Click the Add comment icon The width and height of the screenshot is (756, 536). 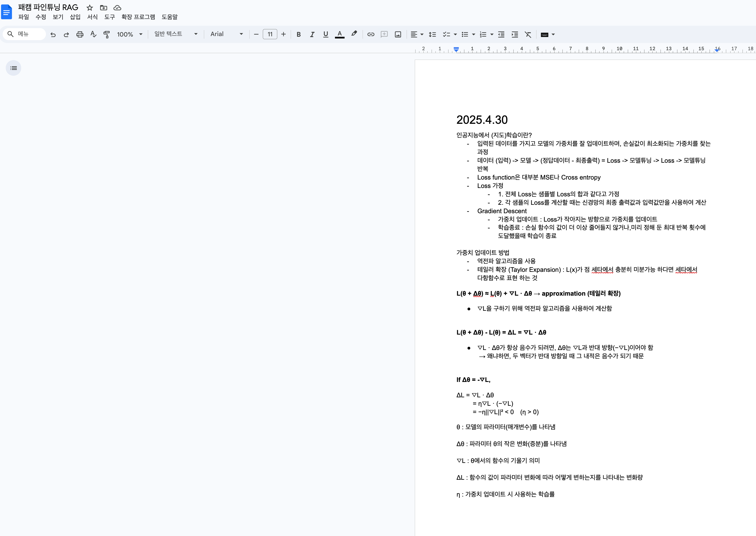tap(384, 34)
